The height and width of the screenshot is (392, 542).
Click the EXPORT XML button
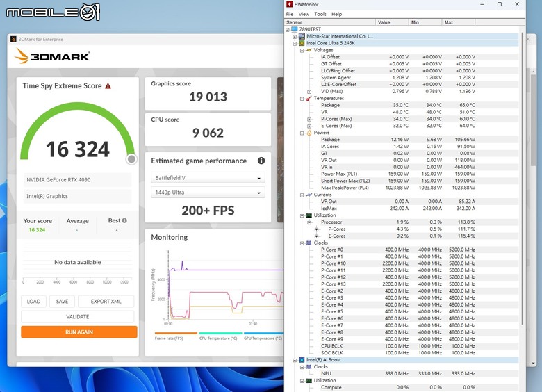106,302
